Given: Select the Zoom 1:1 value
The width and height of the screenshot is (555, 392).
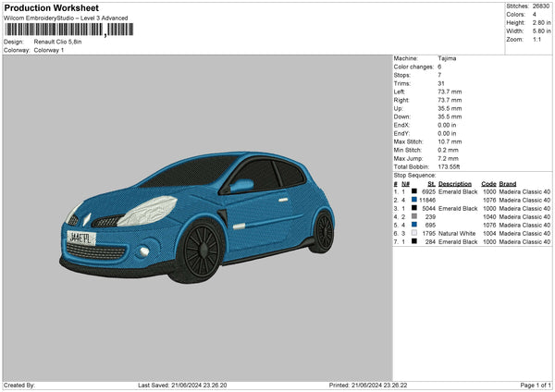Looking at the screenshot, I should pos(536,41).
